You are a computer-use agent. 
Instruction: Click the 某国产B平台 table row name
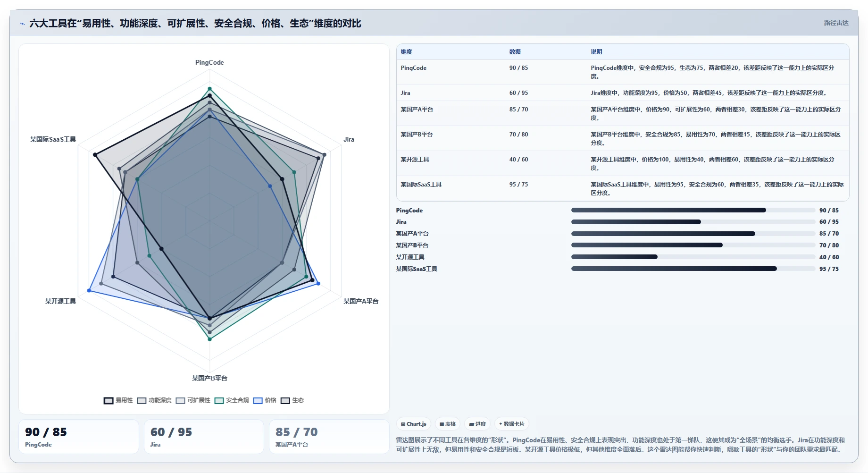pos(417,135)
